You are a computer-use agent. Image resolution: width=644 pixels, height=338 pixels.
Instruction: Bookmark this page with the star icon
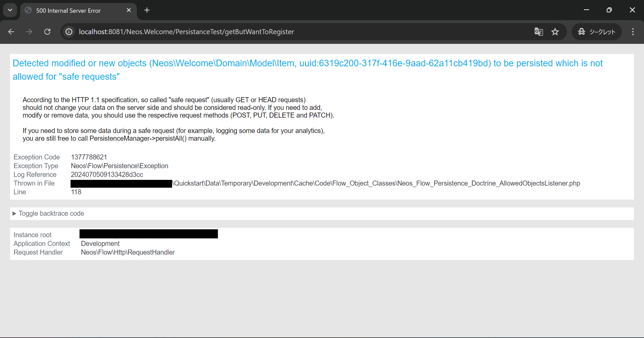click(x=555, y=32)
